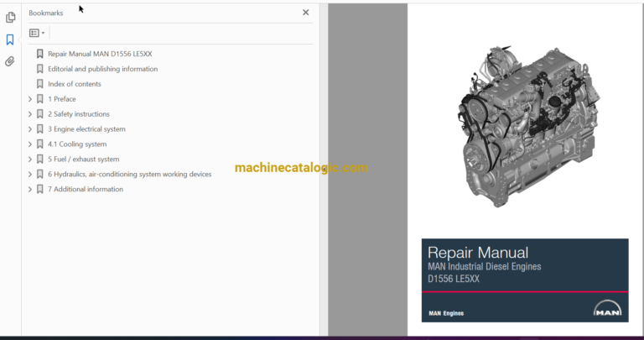Click bookmark icon beside Repair Manual MAN D1556 LE5XX
The width and height of the screenshot is (644, 340).
(40, 54)
